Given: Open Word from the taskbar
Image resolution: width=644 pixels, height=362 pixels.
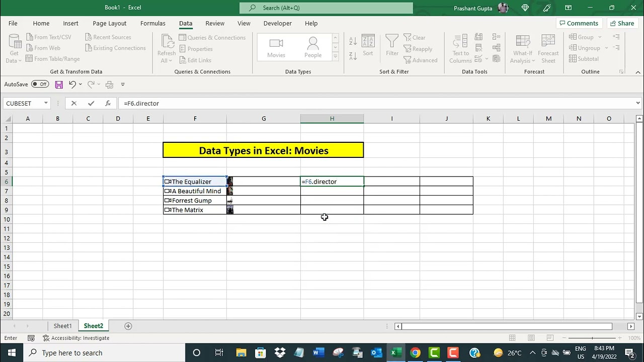Looking at the screenshot, I should pos(318,352).
